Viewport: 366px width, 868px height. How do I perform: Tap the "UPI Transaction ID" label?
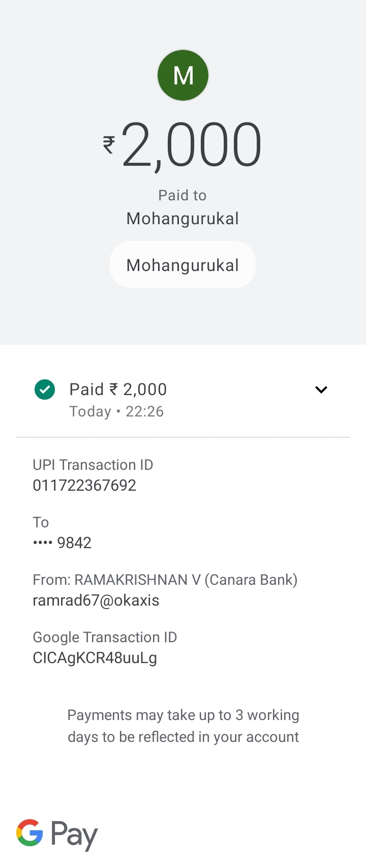(93, 465)
